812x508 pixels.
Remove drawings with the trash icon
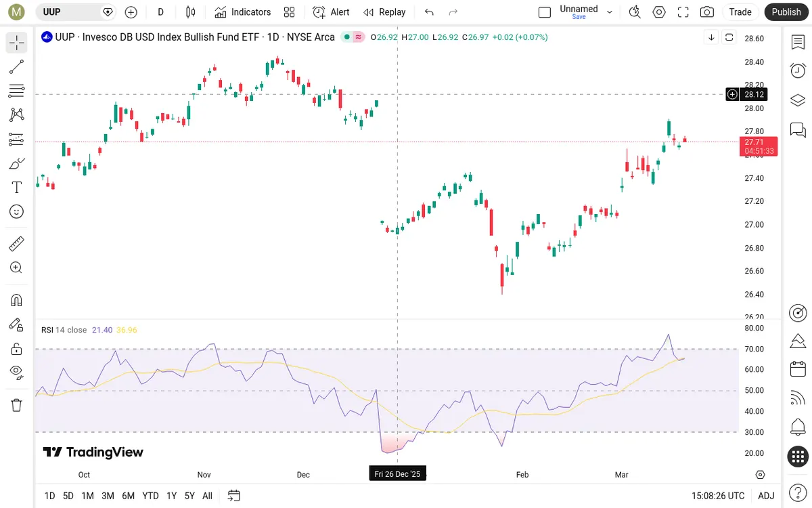click(17, 405)
